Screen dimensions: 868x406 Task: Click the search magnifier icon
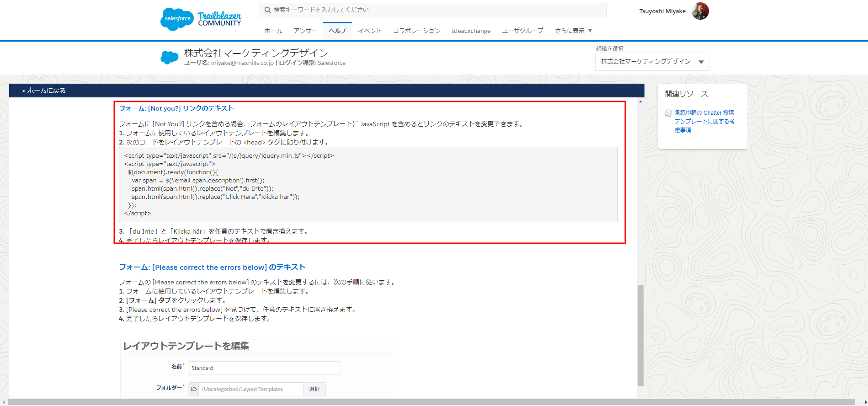pyautogui.click(x=268, y=10)
